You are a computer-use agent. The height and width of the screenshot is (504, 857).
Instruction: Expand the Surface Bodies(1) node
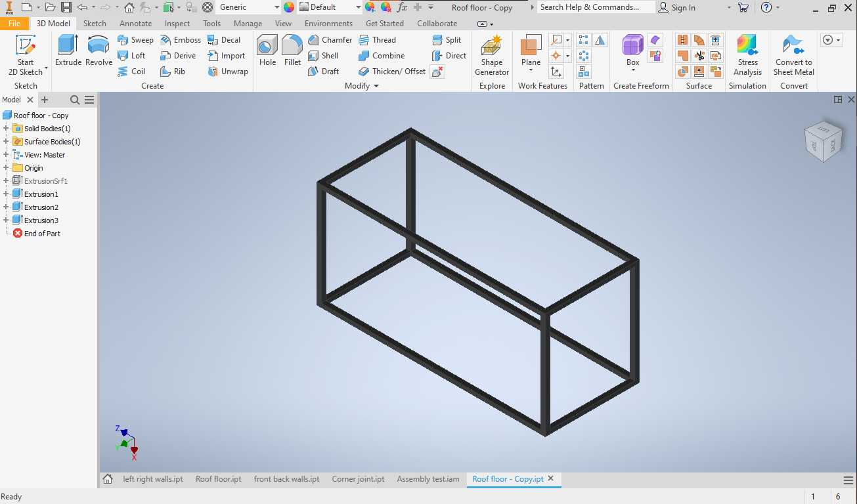coord(6,142)
